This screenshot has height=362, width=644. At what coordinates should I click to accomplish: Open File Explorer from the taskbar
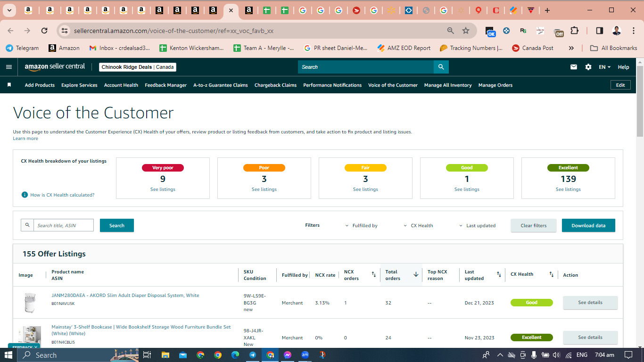165,355
